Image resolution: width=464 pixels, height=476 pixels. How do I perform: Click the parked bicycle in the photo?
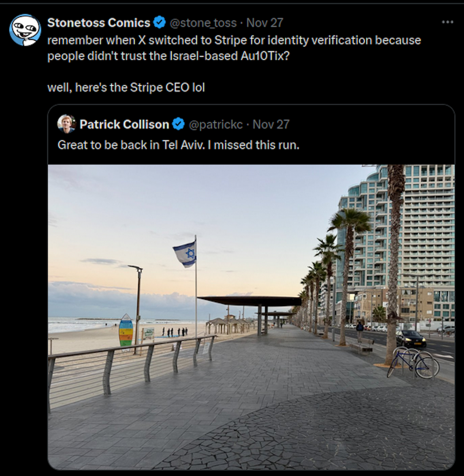413,362
